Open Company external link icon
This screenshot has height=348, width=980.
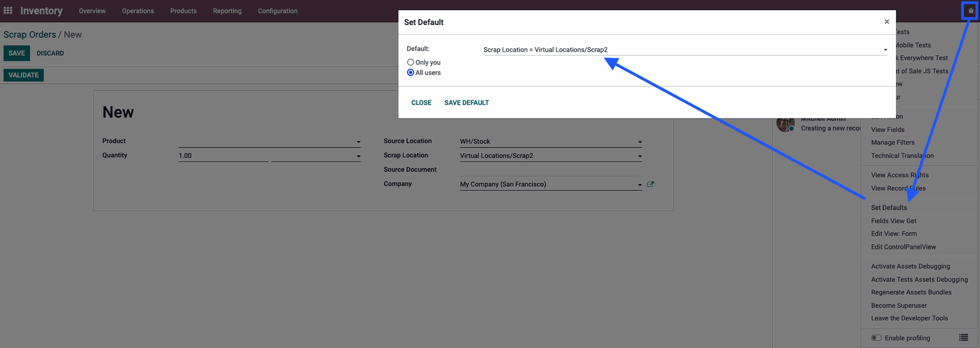[x=650, y=184]
